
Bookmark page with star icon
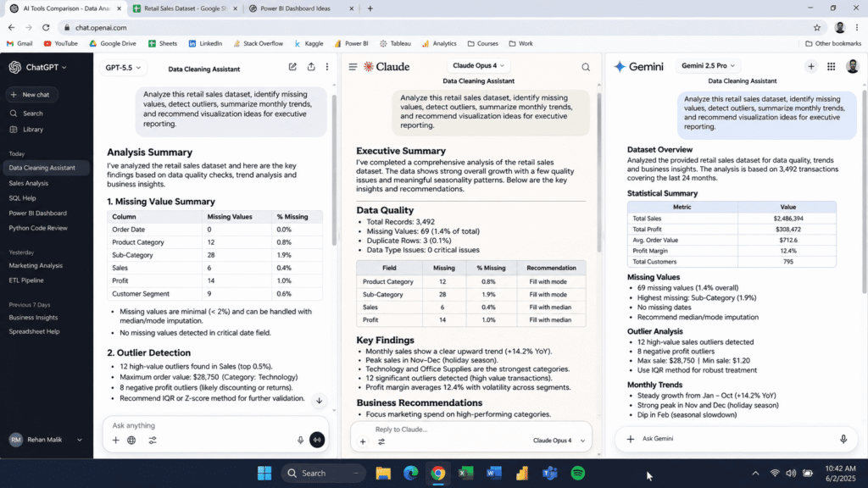click(x=817, y=28)
